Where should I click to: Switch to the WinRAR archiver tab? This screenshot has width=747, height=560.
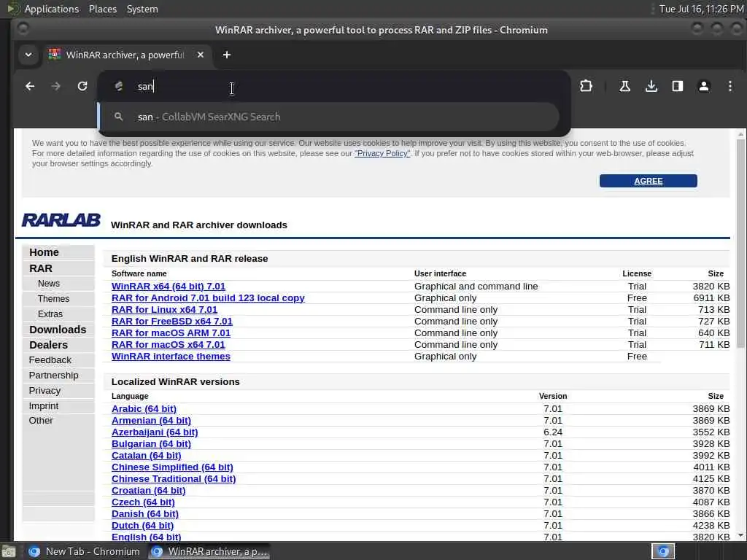click(125, 55)
